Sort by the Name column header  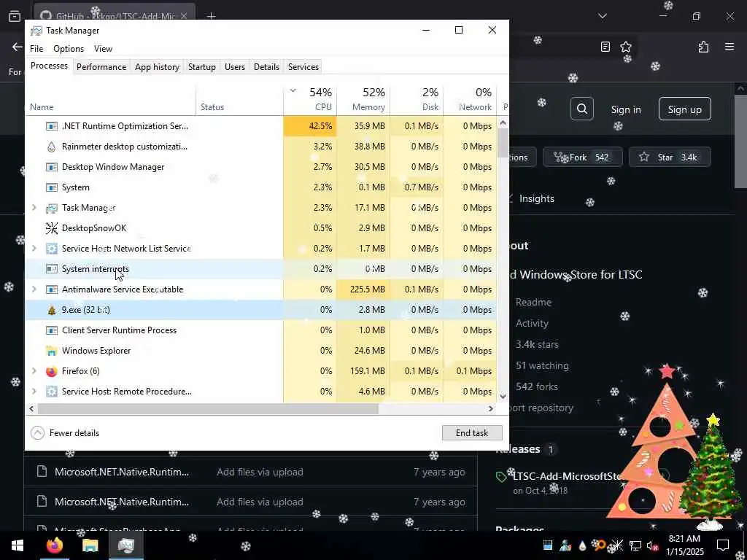point(111,99)
